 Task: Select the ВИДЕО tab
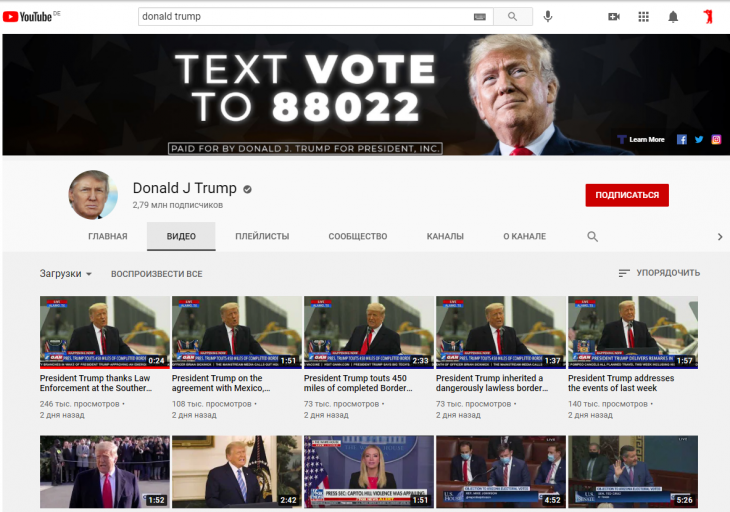(181, 236)
